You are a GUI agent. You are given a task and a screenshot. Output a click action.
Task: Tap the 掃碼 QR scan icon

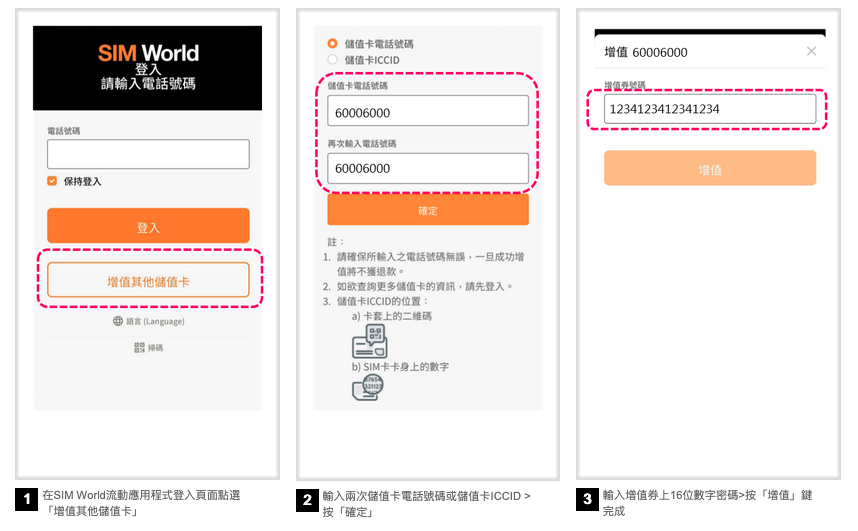pos(139,347)
